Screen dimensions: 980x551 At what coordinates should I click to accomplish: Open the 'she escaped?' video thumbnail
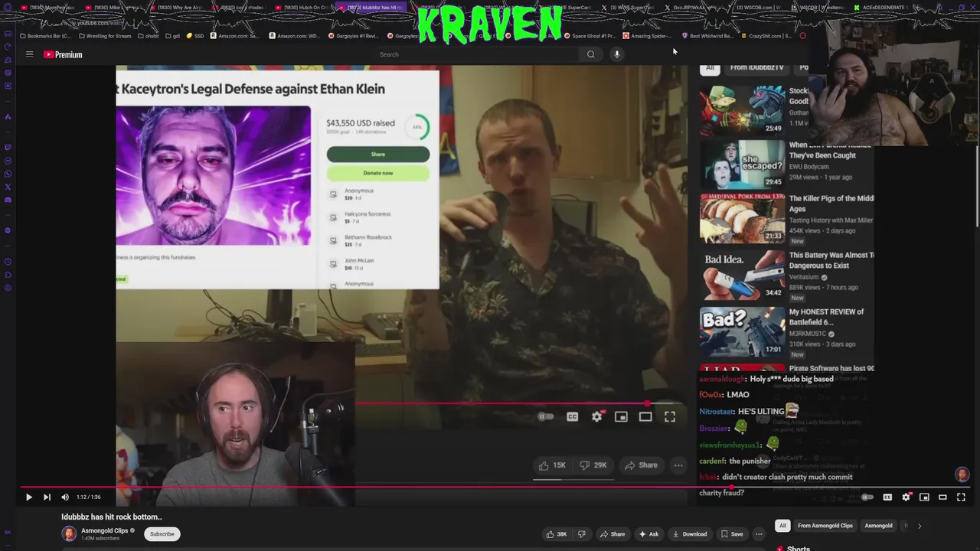742,165
